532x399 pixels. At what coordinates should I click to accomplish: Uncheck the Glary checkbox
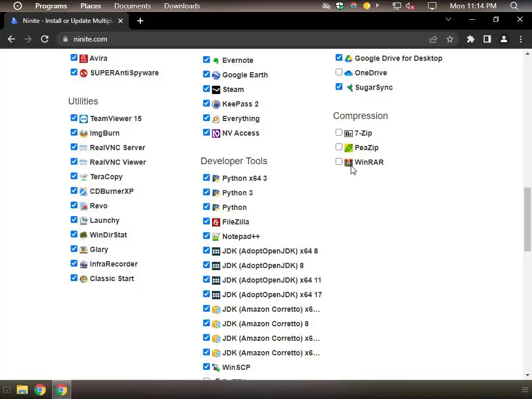(x=74, y=249)
